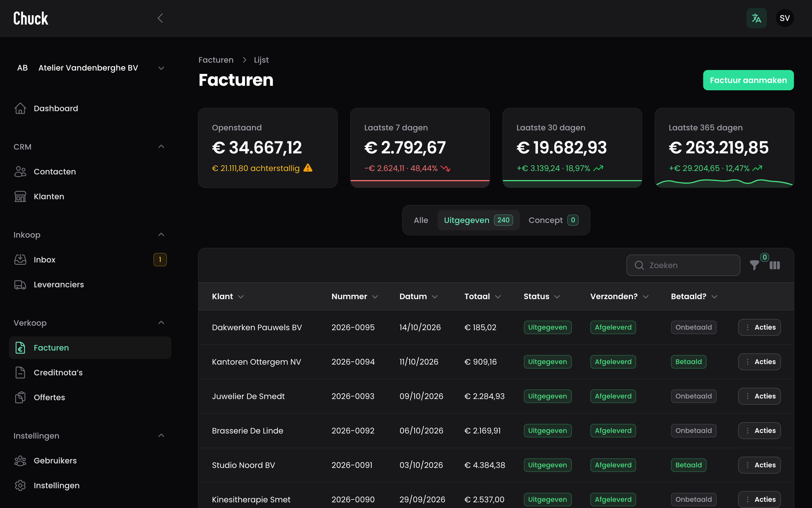Collapse the CRM section

161,146
